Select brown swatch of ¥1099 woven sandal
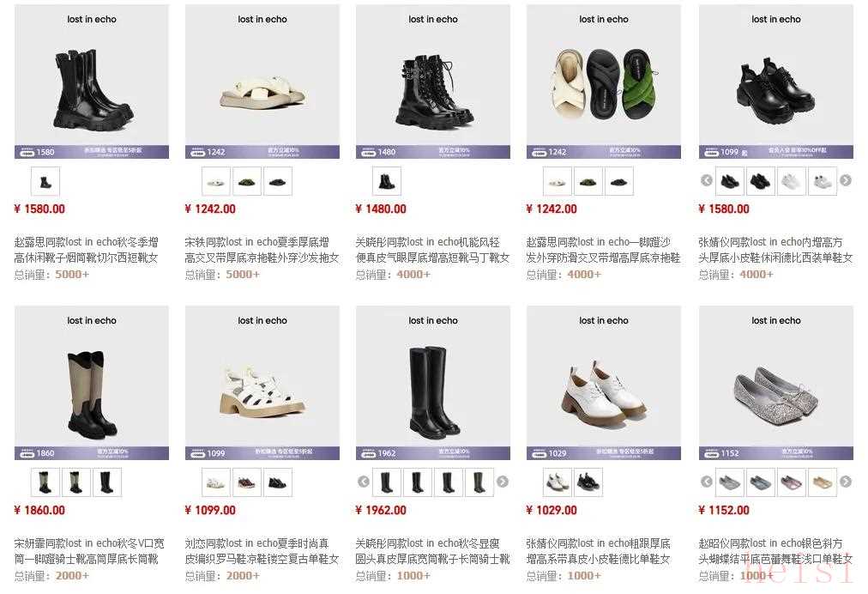 pos(247,482)
